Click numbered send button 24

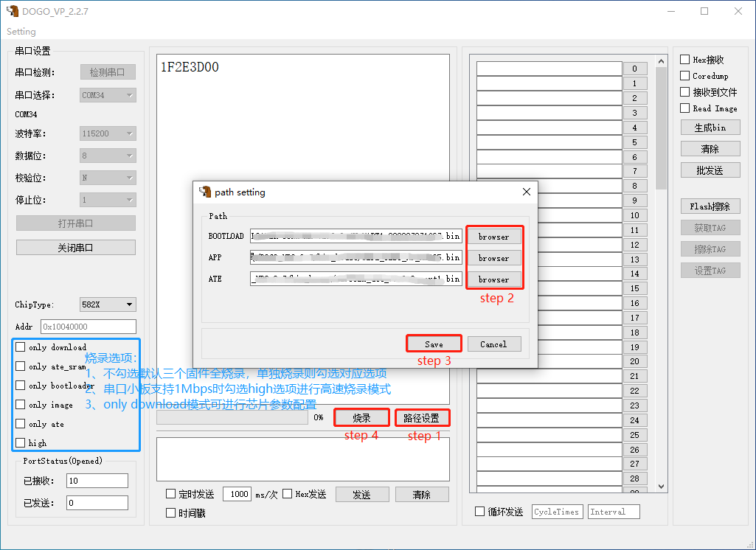click(x=634, y=420)
